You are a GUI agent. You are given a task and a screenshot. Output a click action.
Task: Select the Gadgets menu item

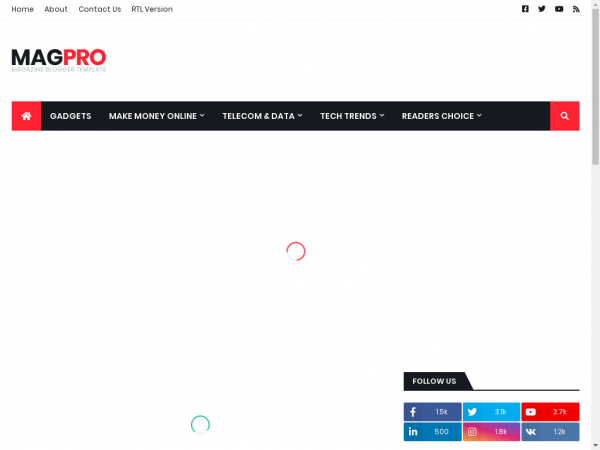pos(70,116)
